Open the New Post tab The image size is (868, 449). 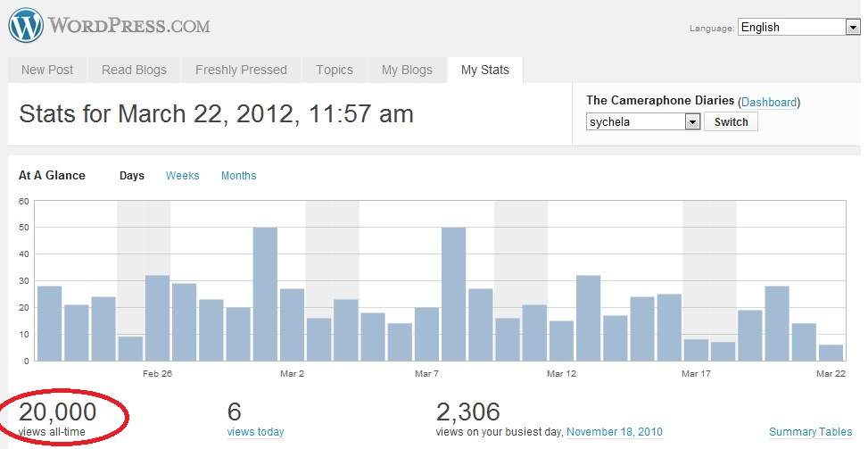pyautogui.click(x=47, y=70)
